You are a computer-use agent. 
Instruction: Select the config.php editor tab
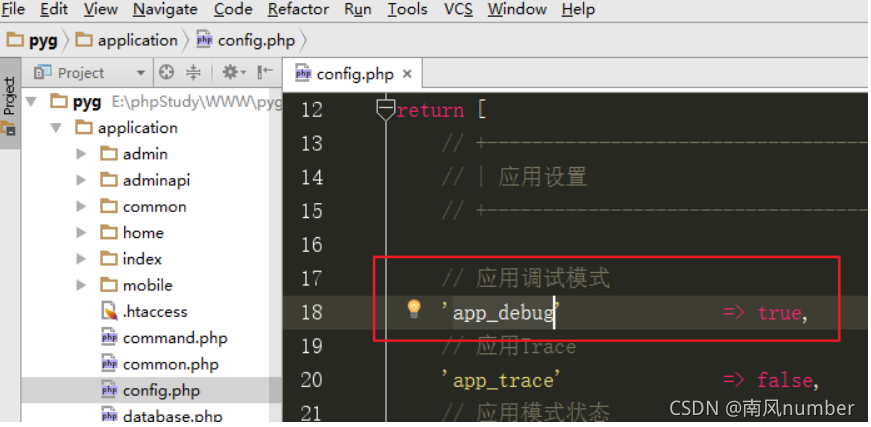pos(353,74)
